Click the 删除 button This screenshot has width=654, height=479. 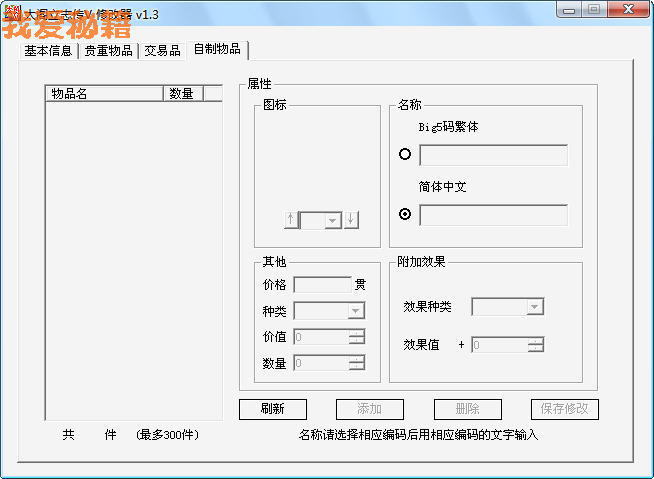pos(467,409)
